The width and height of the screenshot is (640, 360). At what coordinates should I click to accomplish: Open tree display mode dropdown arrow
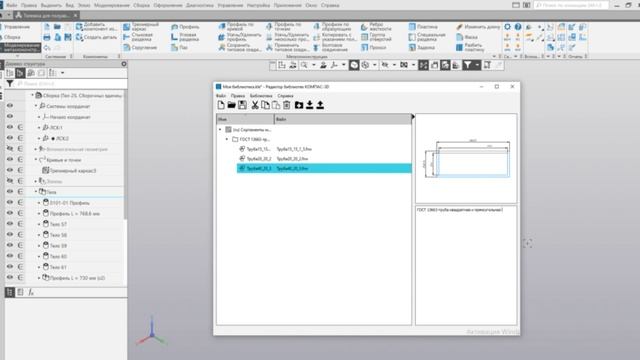pos(62,73)
